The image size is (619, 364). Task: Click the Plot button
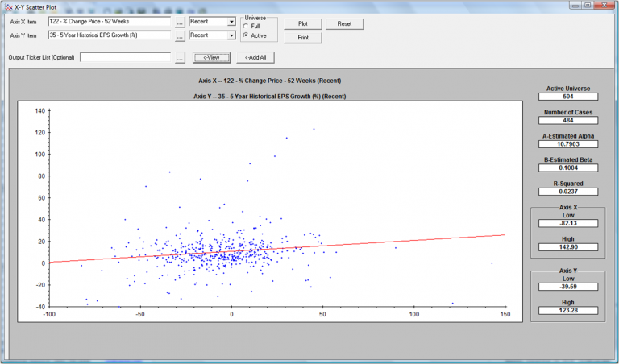coord(303,24)
